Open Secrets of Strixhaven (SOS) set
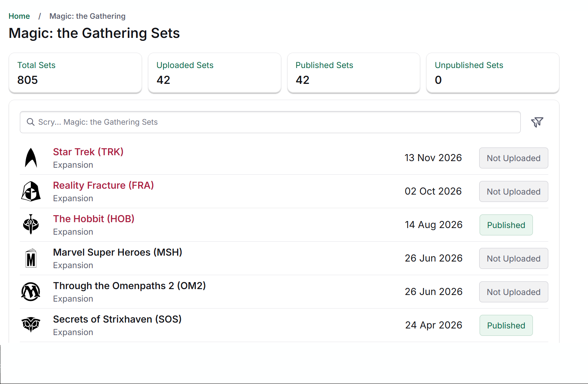Image resolution: width=588 pixels, height=384 pixels. (x=117, y=319)
